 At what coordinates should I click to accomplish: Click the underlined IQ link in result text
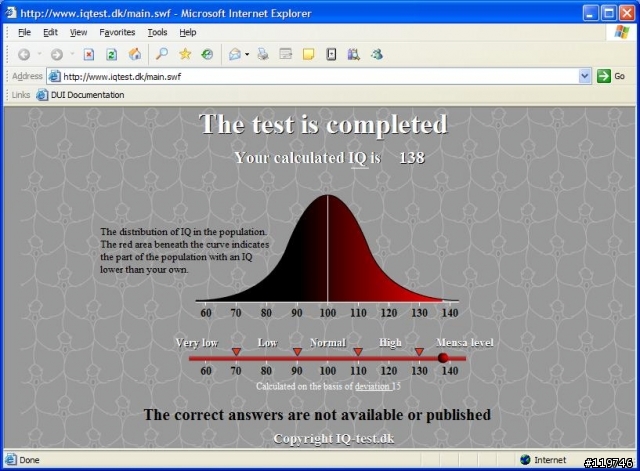point(358,158)
